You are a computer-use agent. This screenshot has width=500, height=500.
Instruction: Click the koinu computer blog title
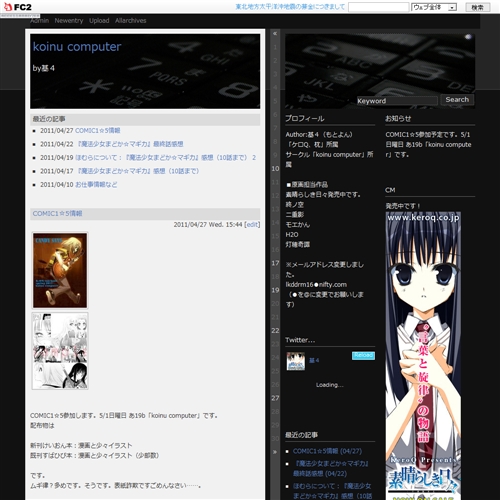click(x=77, y=47)
